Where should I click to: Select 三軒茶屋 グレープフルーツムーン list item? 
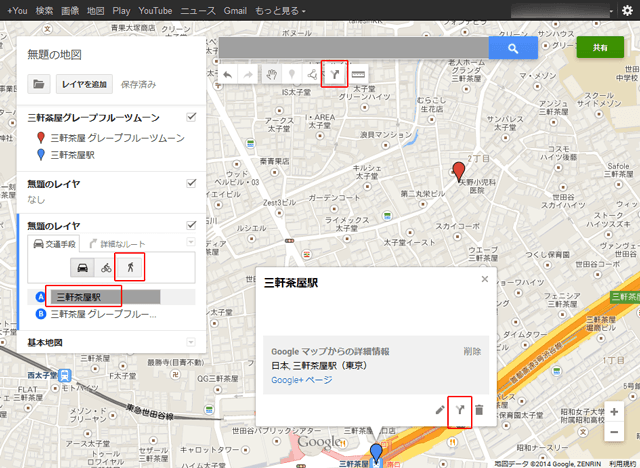pyautogui.click(x=118, y=138)
